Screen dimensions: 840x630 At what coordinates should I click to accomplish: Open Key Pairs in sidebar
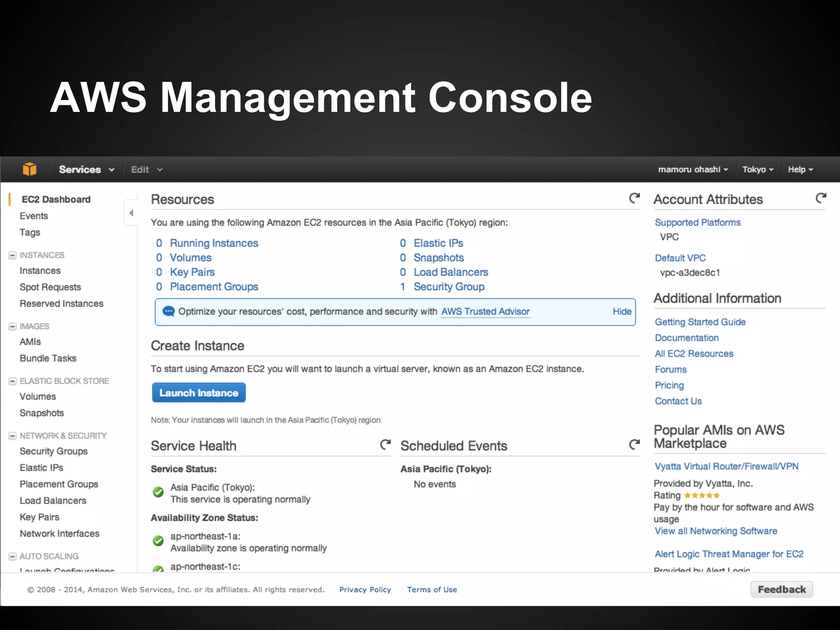[39, 517]
